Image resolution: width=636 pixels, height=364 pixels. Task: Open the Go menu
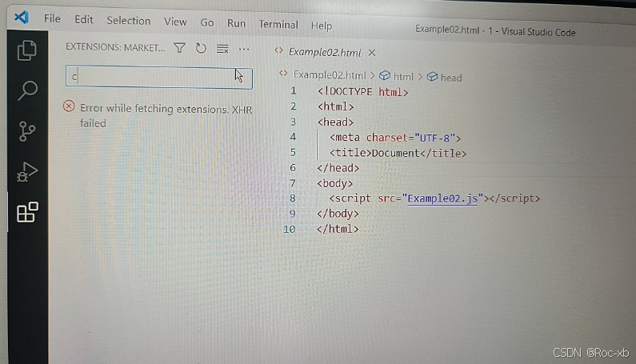pyautogui.click(x=207, y=22)
